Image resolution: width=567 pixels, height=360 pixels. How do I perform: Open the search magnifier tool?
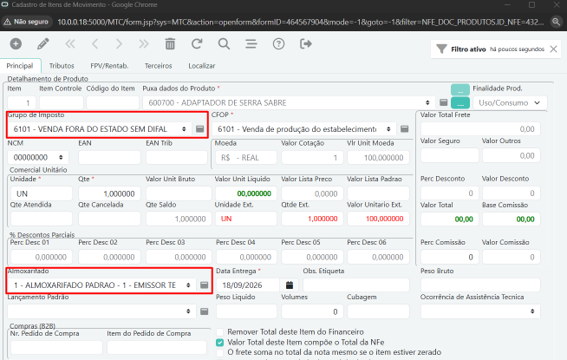click(224, 44)
